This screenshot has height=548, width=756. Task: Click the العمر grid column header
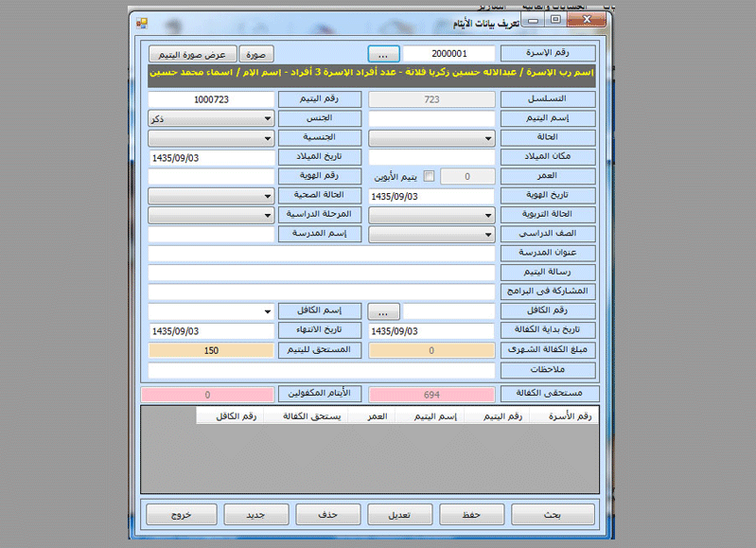click(x=372, y=415)
